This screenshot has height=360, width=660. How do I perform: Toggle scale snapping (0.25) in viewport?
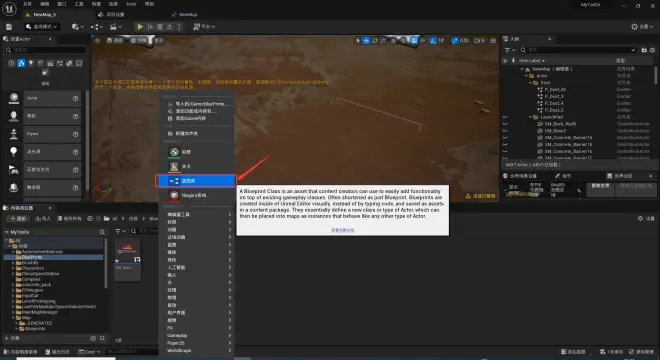click(x=455, y=40)
